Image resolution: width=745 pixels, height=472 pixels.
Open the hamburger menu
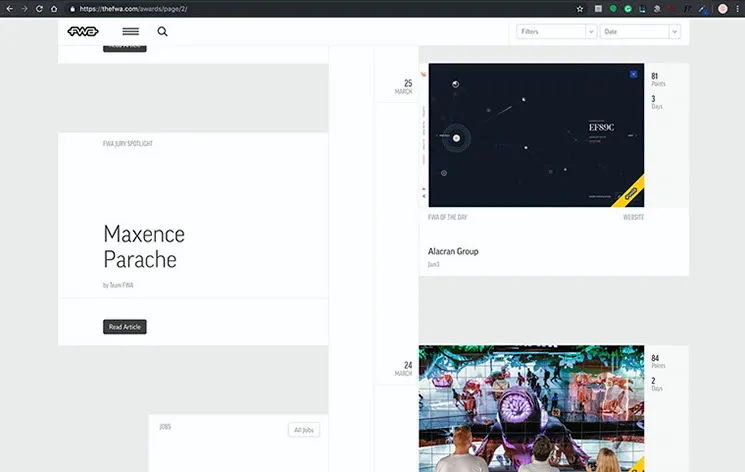(x=130, y=32)
